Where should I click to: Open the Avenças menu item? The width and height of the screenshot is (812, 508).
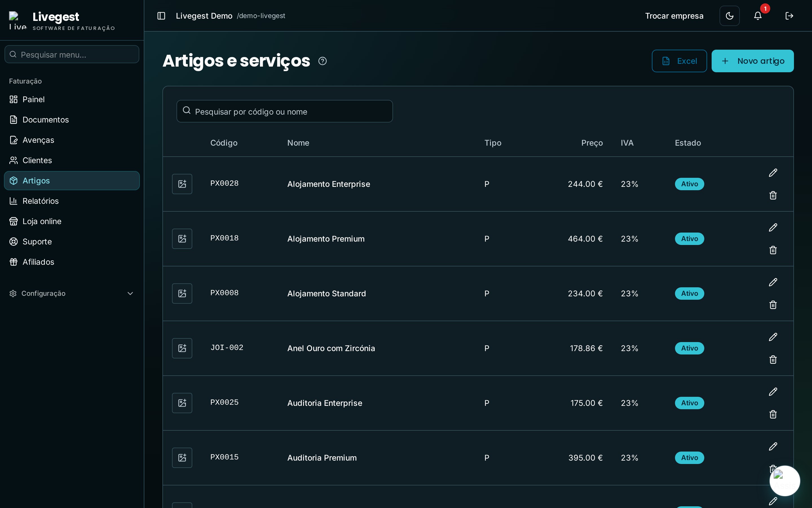pos(72,140)
